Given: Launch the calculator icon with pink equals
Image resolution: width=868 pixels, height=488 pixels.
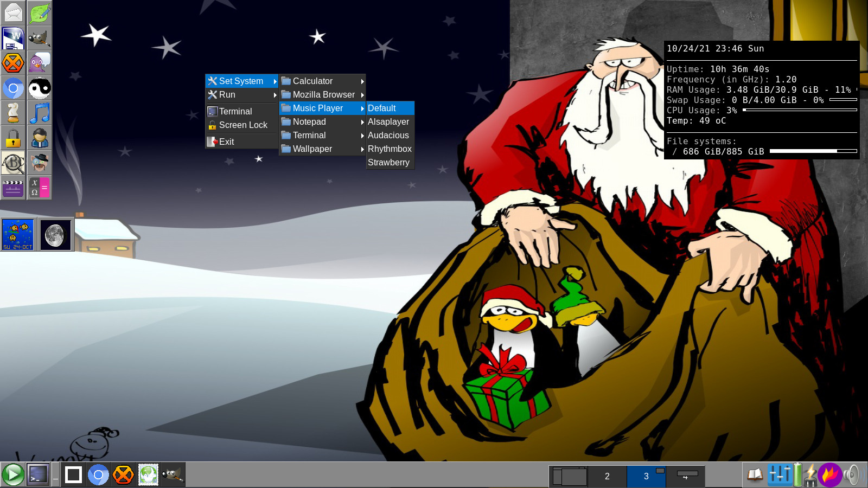Looking at the screenshot, I should [40, 188].
